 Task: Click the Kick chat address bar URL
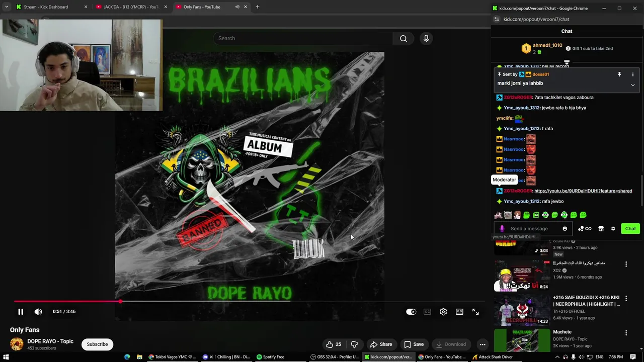pos(536,19)
